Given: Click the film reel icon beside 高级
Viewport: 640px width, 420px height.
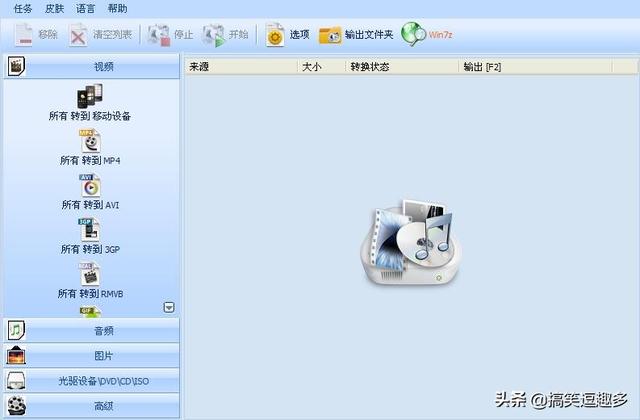Looking at the screenshot, I should pos(17,406).
